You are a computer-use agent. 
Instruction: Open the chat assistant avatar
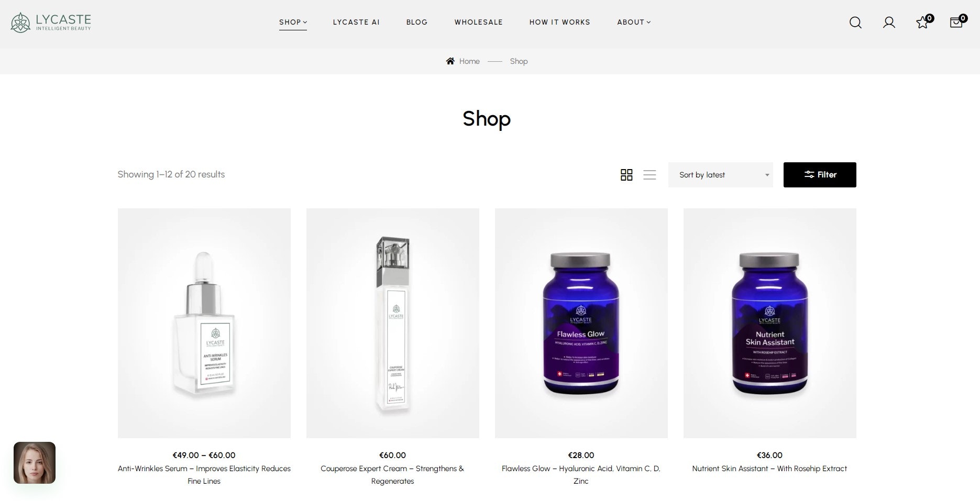point(35,463)
